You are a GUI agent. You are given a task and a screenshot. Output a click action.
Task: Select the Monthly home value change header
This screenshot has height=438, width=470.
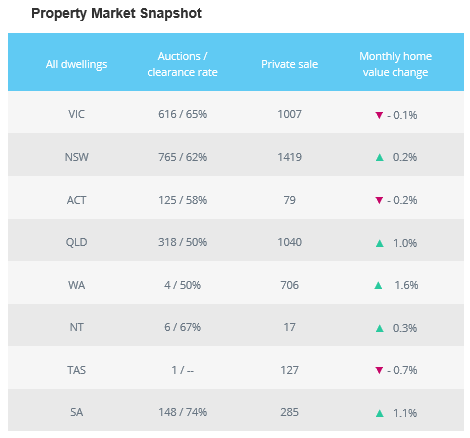pos(395,64)
